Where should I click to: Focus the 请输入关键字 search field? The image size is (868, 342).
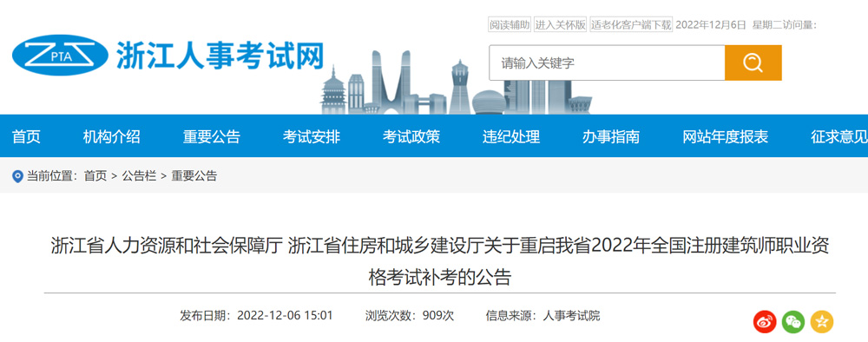coord(607,62)
